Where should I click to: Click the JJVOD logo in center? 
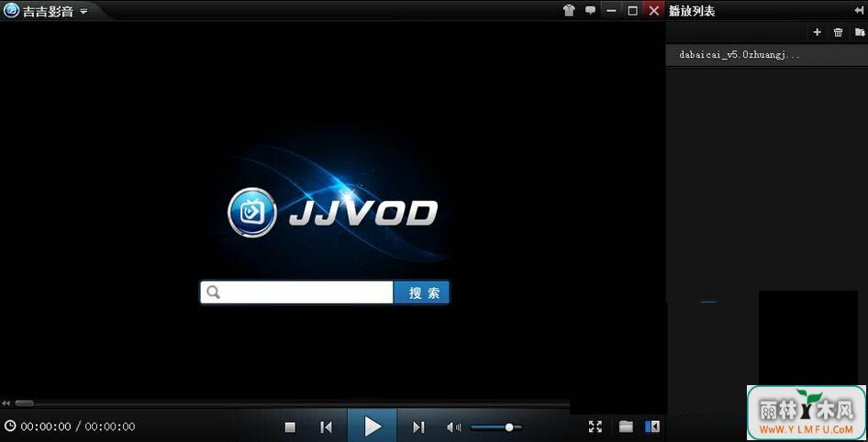click(333, 213)
